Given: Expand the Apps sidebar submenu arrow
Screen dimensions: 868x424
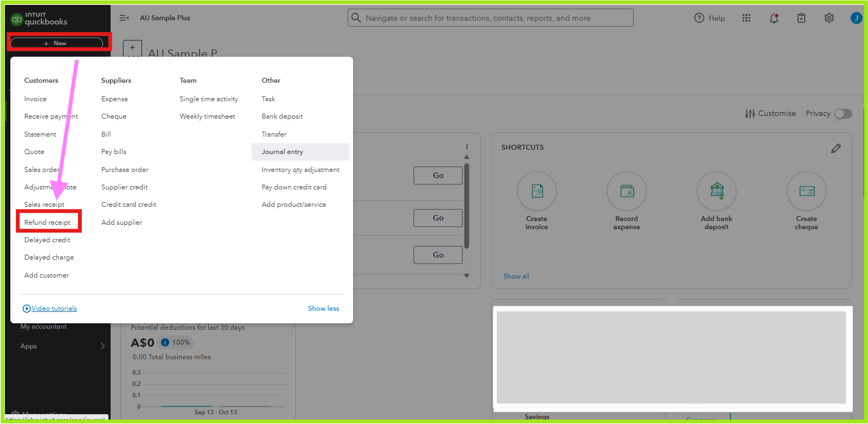Looking at the screenshot, I should click(102, 346).
